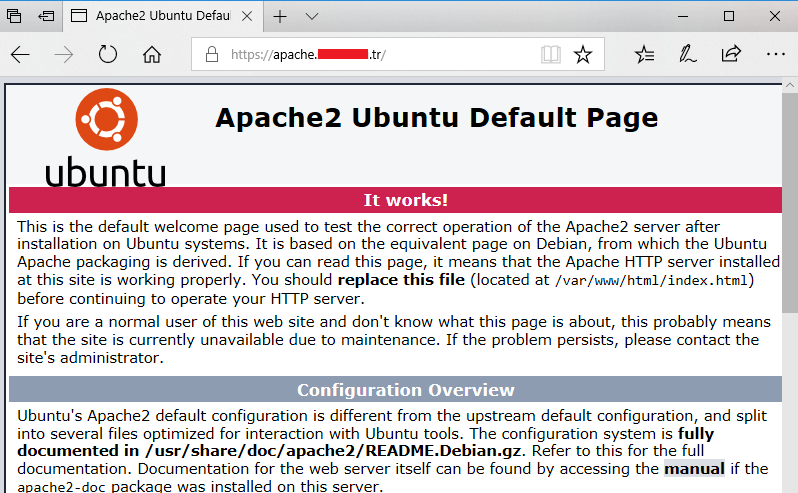The height and width of the screenshot is (493, 798).
Task: Click the Apache2 Ubuntu Default Page heading
Action: coord(437,118)
